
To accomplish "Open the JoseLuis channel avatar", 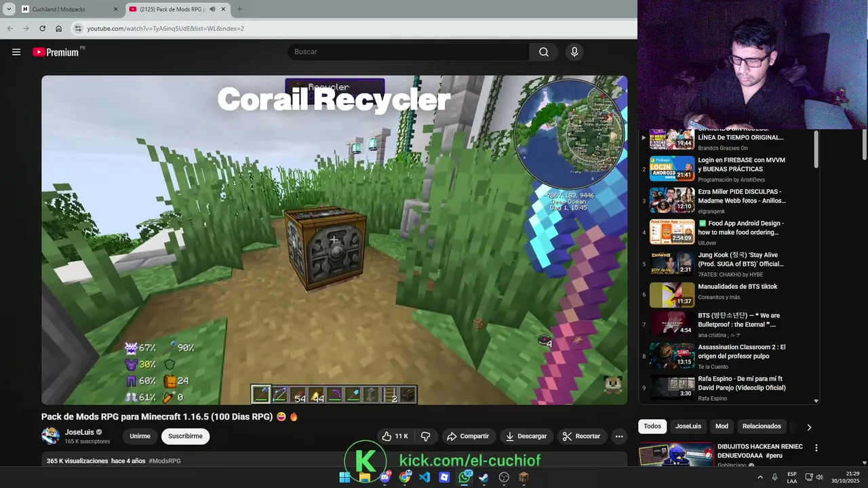I will pos(50,436).
